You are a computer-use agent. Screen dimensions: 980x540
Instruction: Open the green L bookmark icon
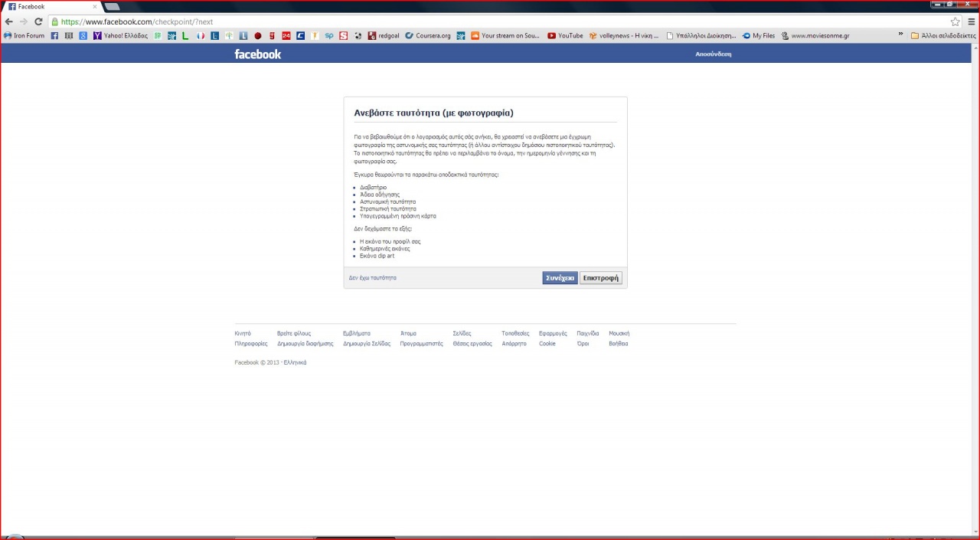pyautogui.click(x=186, y=35)
